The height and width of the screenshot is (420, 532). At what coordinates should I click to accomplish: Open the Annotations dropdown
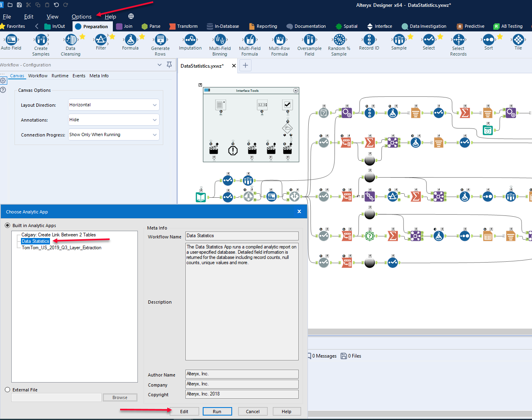coord(113,120)
